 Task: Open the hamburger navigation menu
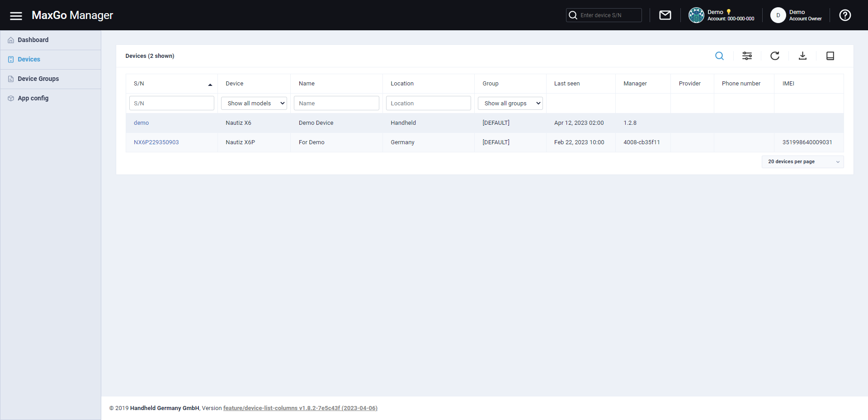pyautogui.click(x=16, y=16)
